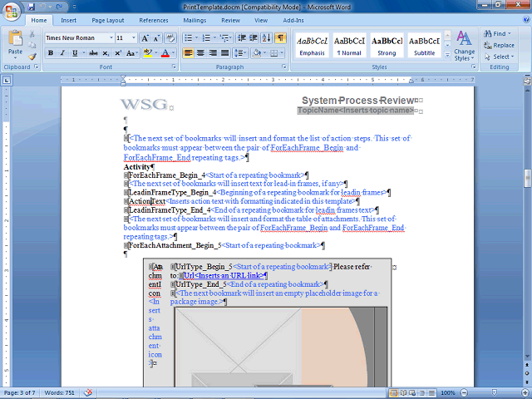The width and height of the screenshot is (532, 399).
Task: Apply the red font color button
Action: (x=165, y=53)
